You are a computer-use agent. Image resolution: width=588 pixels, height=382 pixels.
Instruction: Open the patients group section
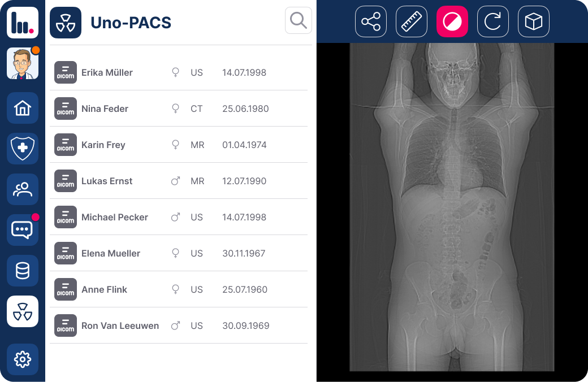pos(23,189)
